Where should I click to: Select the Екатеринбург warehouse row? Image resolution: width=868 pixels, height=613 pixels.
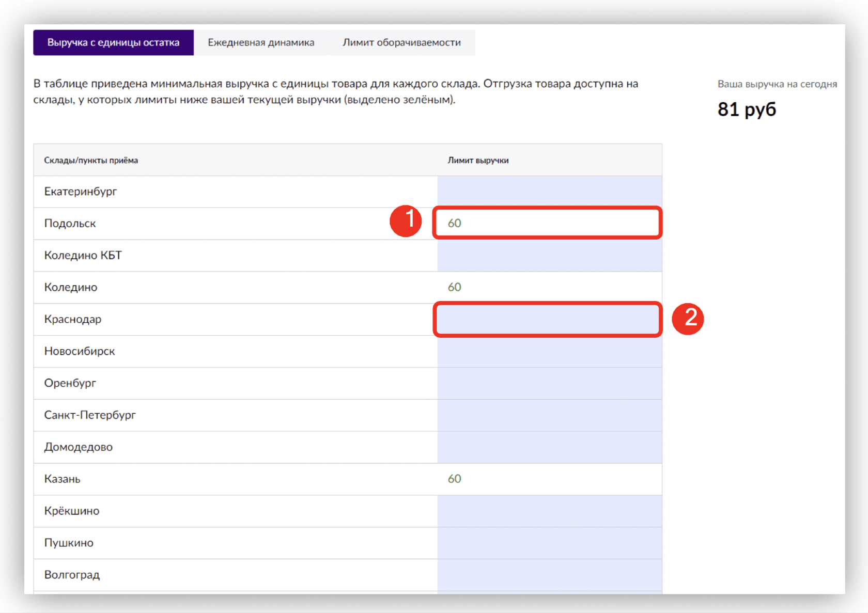[348, 192]
